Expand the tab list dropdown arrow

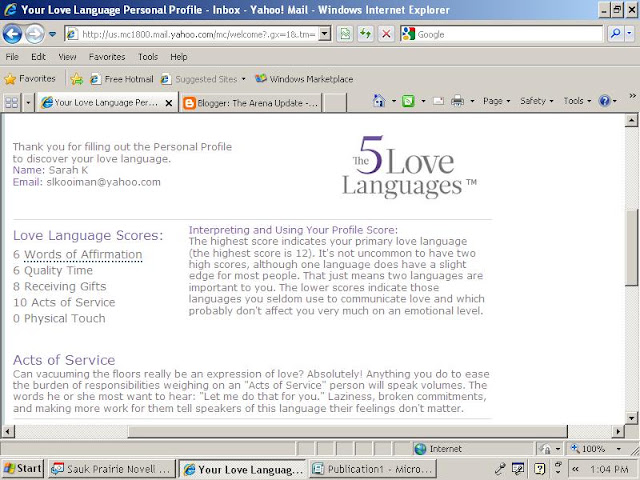tap(28, 102)
